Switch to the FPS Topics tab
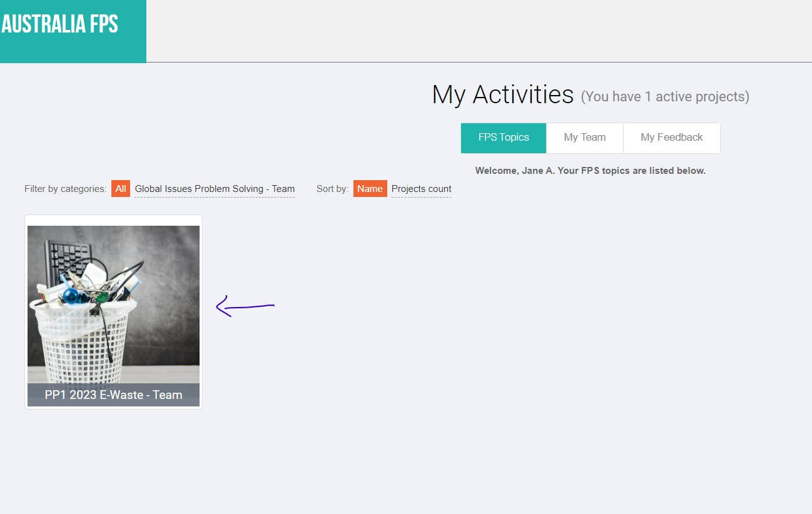Viewport: 812px width, 514px height. point(503,138)
